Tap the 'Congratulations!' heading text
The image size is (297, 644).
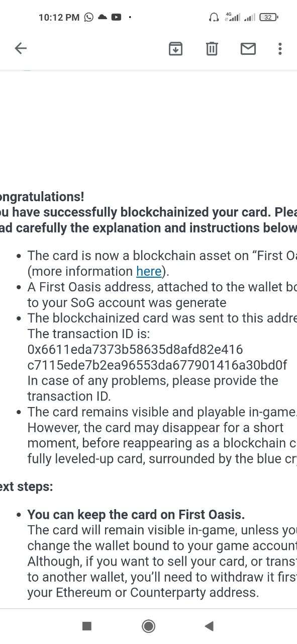click(x=42, y=197)
